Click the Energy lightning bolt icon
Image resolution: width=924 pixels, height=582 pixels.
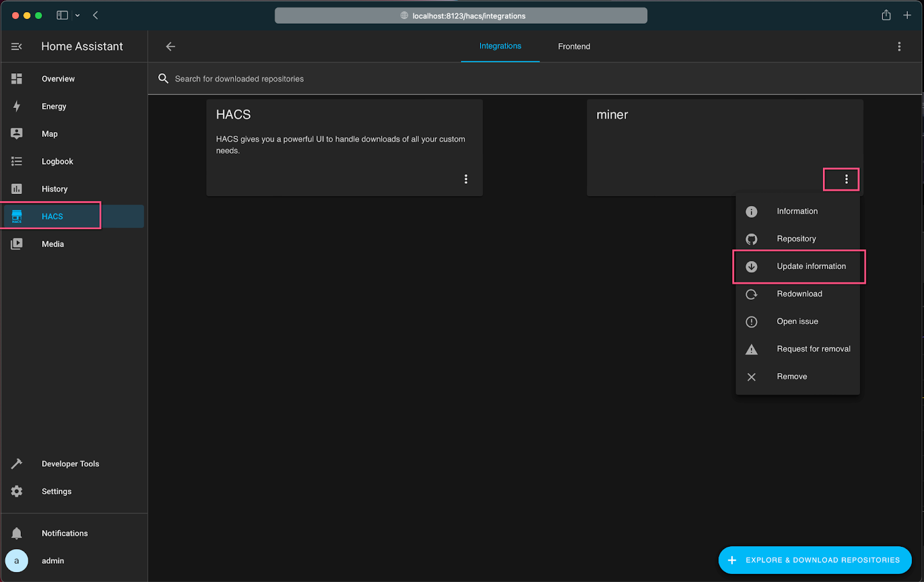click(17, 106)
